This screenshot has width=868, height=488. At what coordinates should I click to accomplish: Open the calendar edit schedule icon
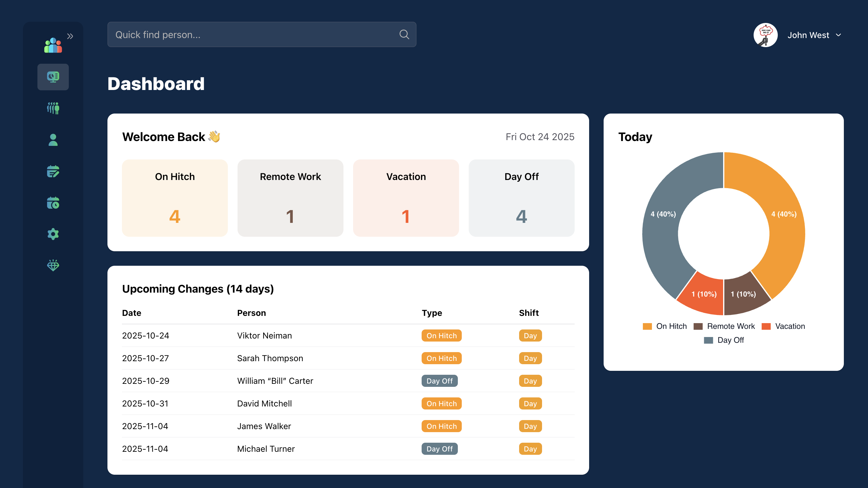point(53,171)
